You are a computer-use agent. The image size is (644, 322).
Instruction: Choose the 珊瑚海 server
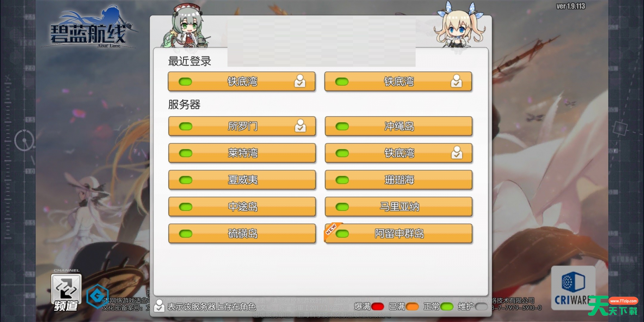(398, 180)
